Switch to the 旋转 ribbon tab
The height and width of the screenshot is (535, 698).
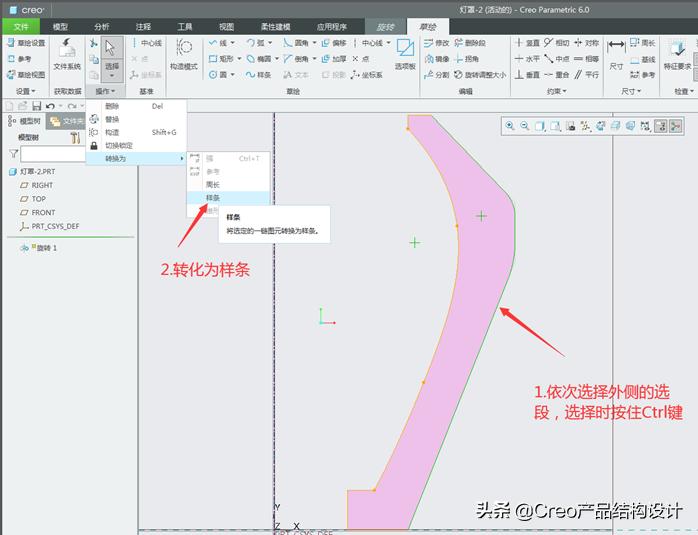(386, 27)
